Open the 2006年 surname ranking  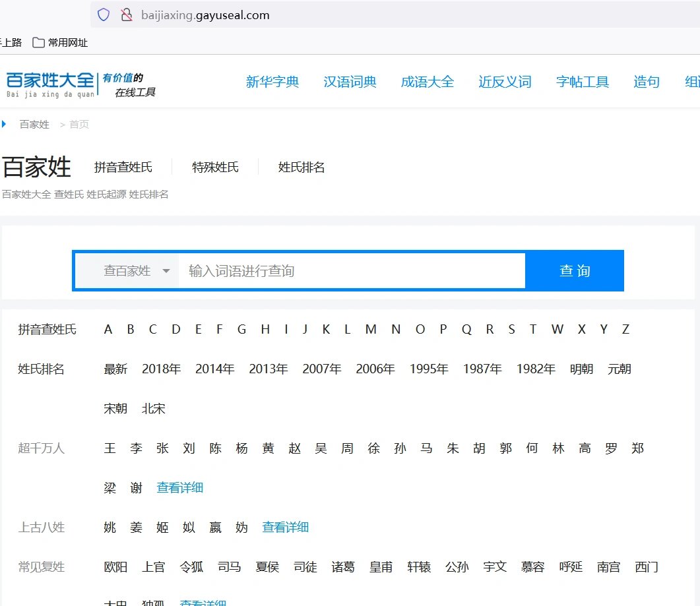click(375, 369)
